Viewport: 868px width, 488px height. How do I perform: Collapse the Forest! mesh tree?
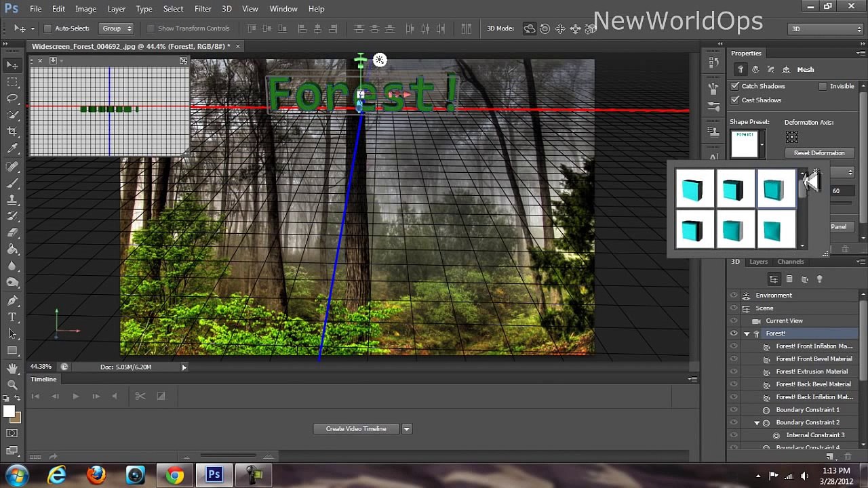coord(747,333)
